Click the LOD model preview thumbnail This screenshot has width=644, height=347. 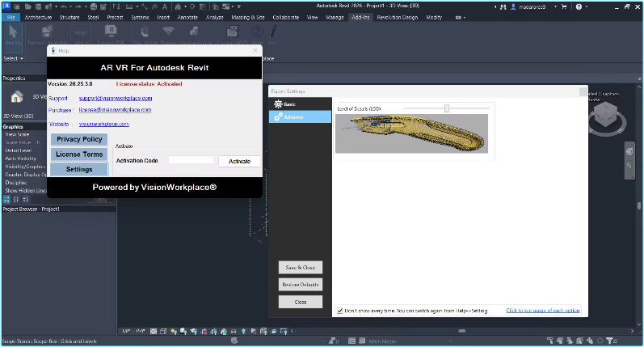pyautogui.click(x=411, y=133)
